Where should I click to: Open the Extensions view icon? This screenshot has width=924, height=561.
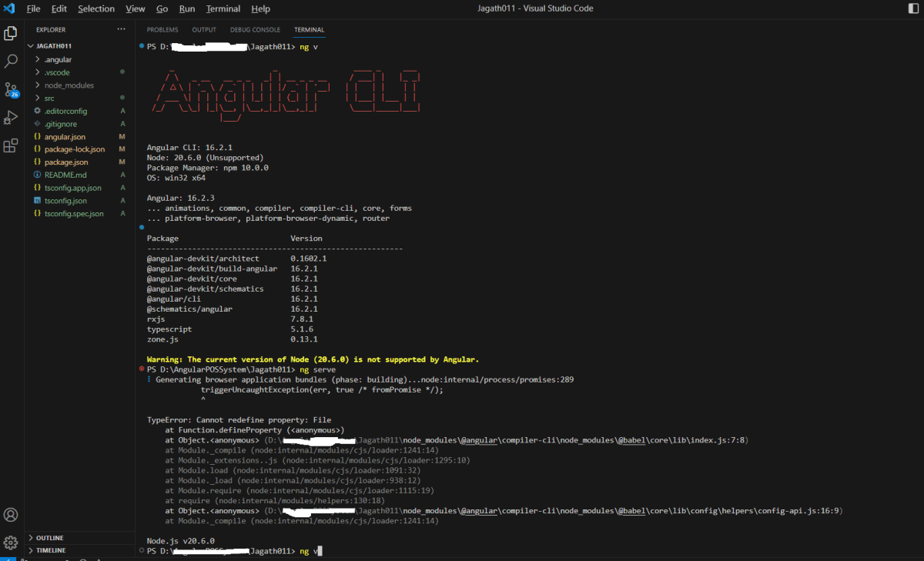(11, 145)
